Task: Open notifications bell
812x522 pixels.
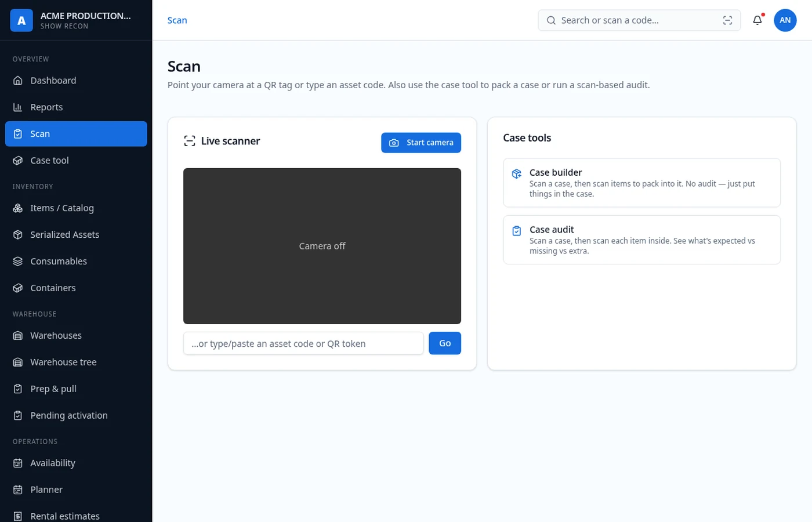Action: point(757,20)
